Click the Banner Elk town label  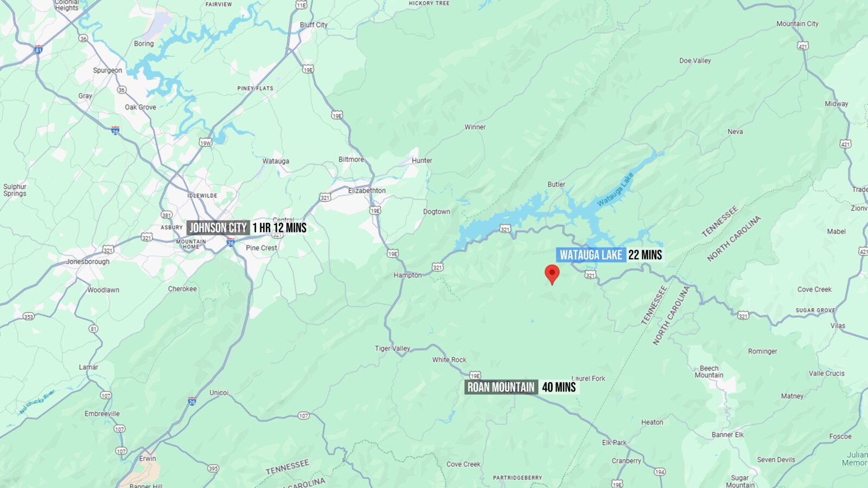727,435
